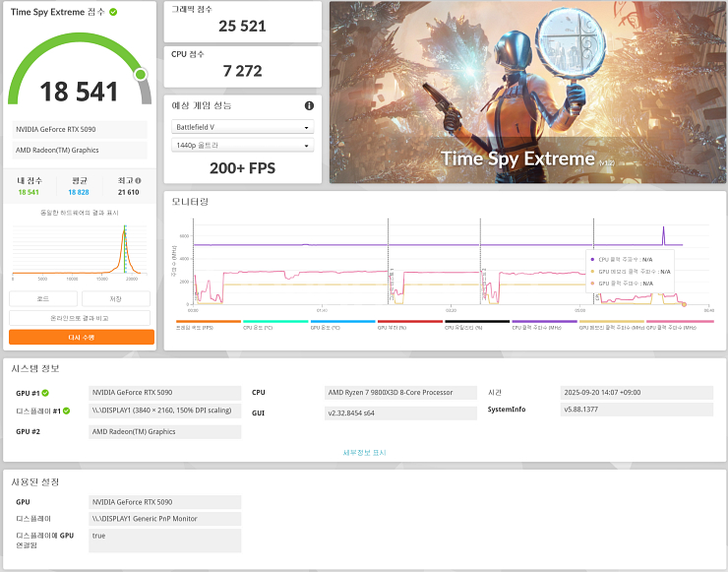The width and height of the screenshot is (728, 572).
Task: Toggle the 프레임 속도 (FPS) orange legend
Action: [208, 322]
